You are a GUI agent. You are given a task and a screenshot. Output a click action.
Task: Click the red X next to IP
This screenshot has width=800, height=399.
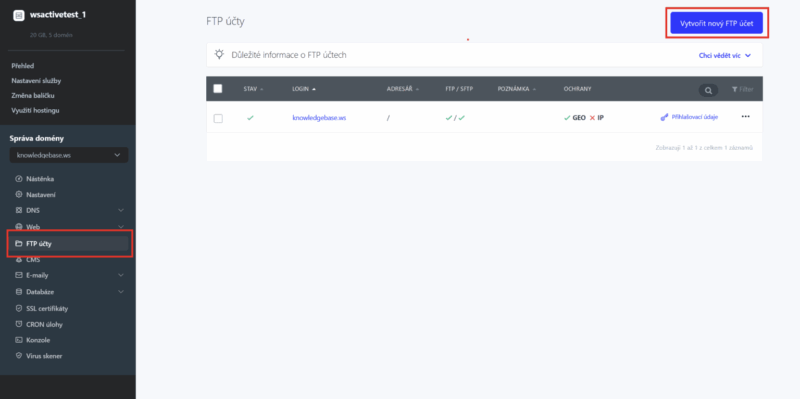[592, 118]
